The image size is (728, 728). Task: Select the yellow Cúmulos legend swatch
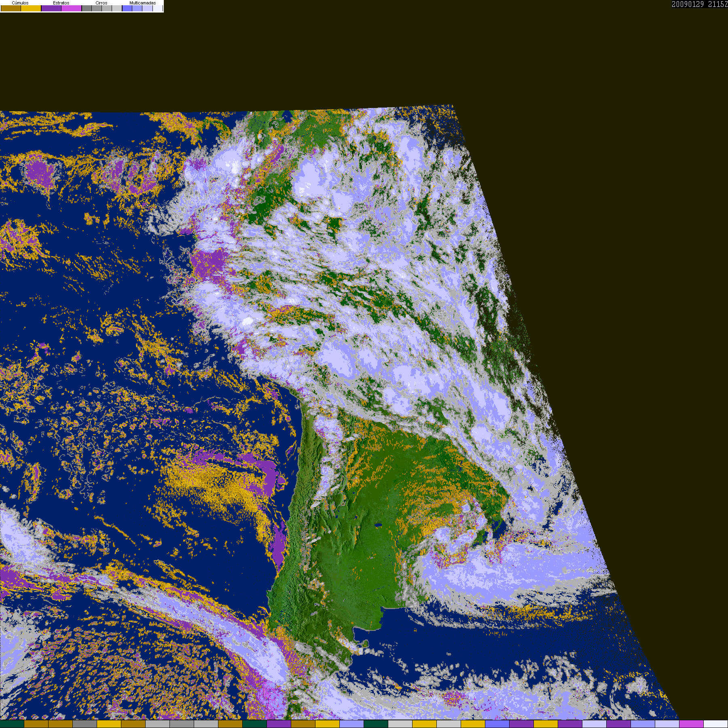click(x=31, y=8)
